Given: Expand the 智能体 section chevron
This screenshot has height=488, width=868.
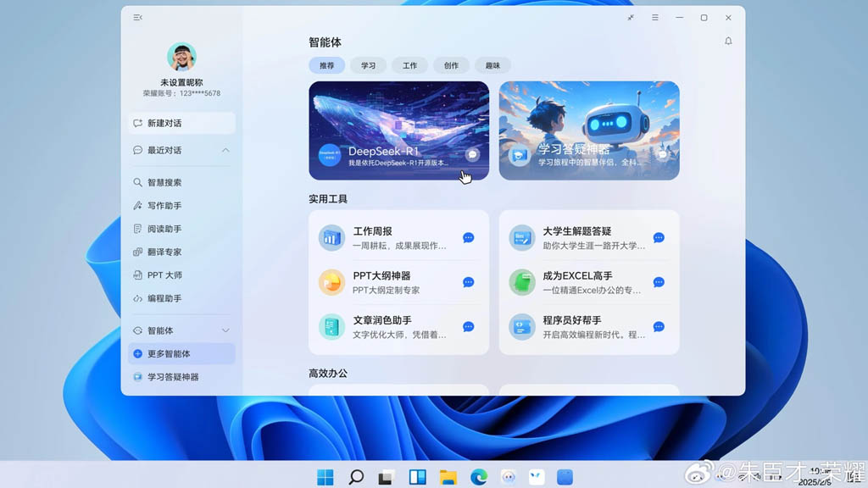Looking at the screenshot, I should 225,330.
